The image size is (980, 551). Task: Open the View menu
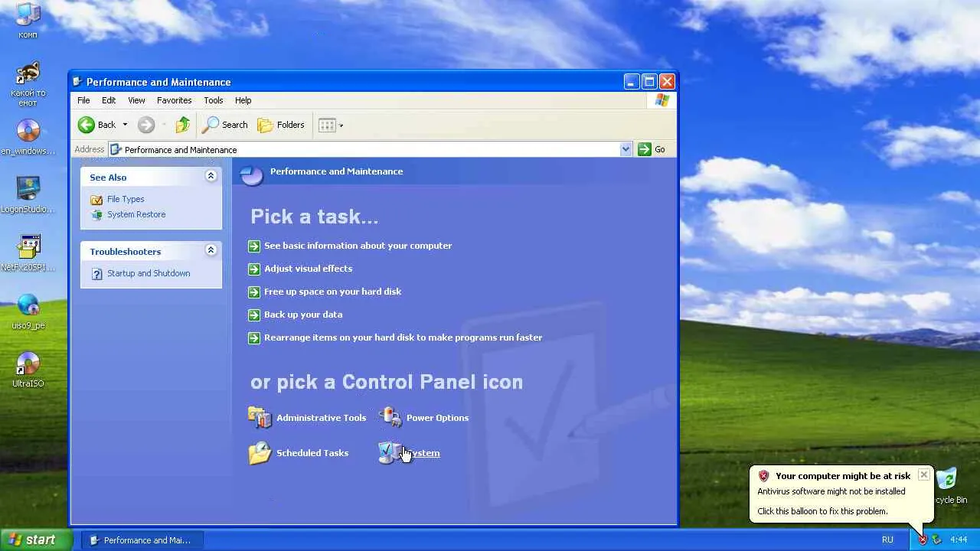point(136,100)
